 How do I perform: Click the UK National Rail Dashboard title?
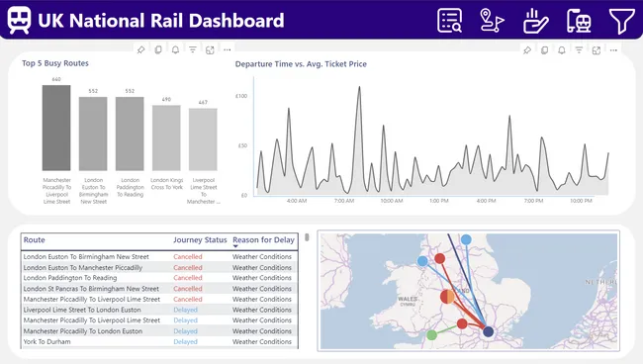[x=160, y=21]
